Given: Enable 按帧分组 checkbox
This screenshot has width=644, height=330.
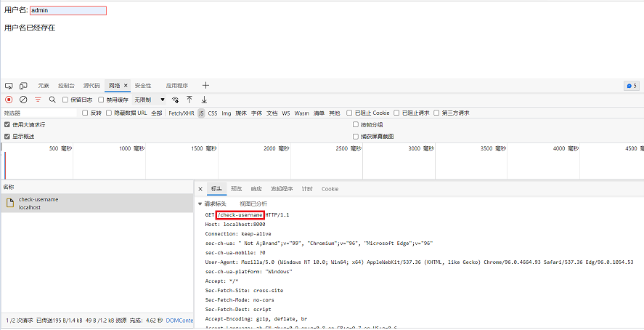Looking at the screenshot, I should pyautogui.click(x=356, y=124).
